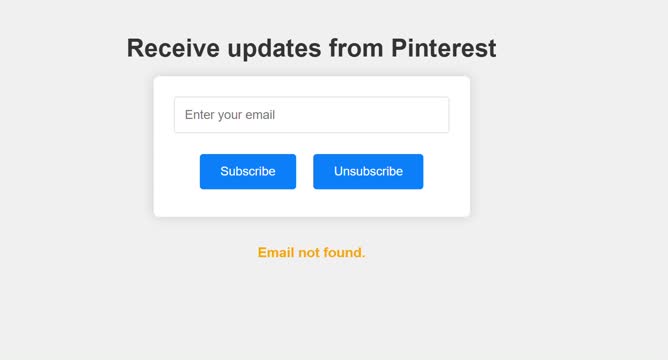
Task: Activate the email address input box
Action: (x=311, y=115)
